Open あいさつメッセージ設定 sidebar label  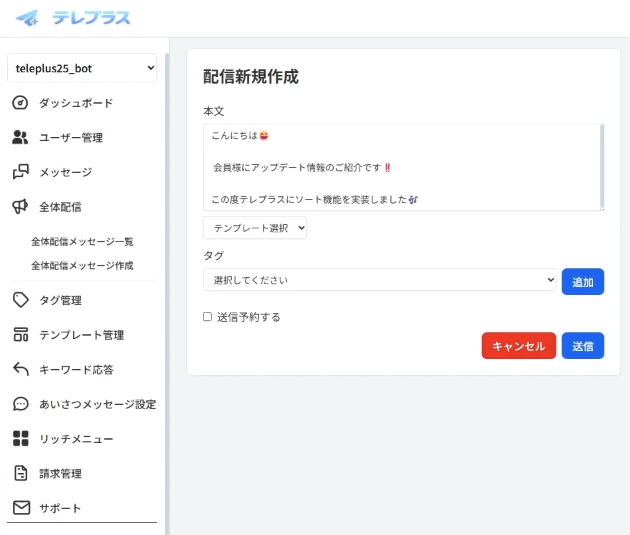coord(98,404)
